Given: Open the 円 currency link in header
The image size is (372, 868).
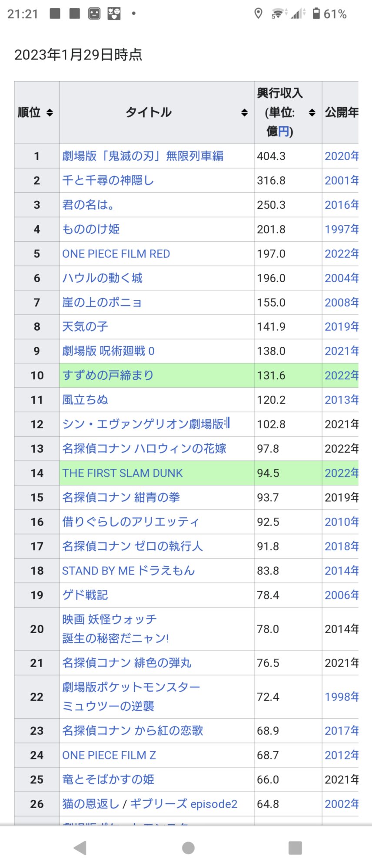Looking at the screenshot, I should (x=283, y=131).
